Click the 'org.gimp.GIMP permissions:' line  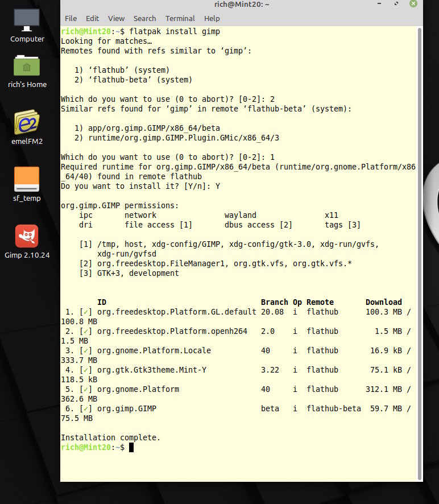pos(119,206)
